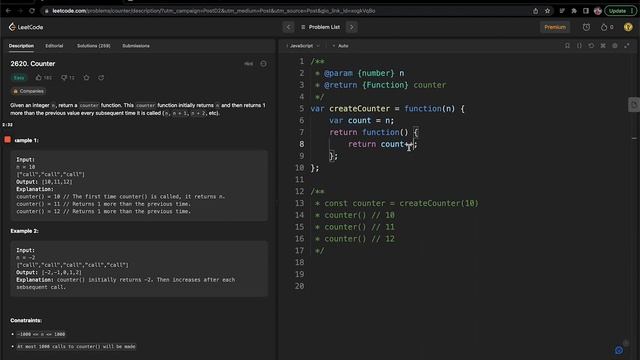Open the Solutions (259) tab

pos(93,46)
